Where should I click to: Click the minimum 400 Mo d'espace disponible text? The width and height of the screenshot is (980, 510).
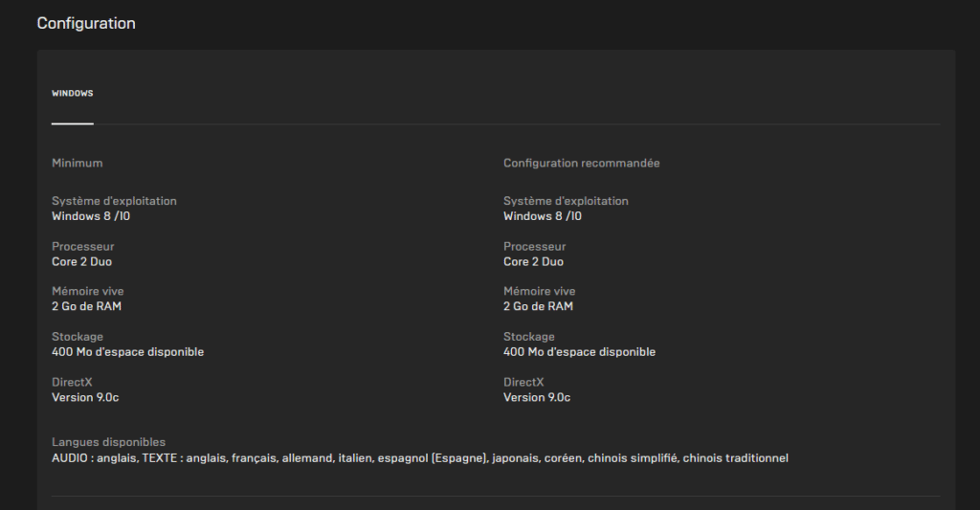click(x=128, y=352)
